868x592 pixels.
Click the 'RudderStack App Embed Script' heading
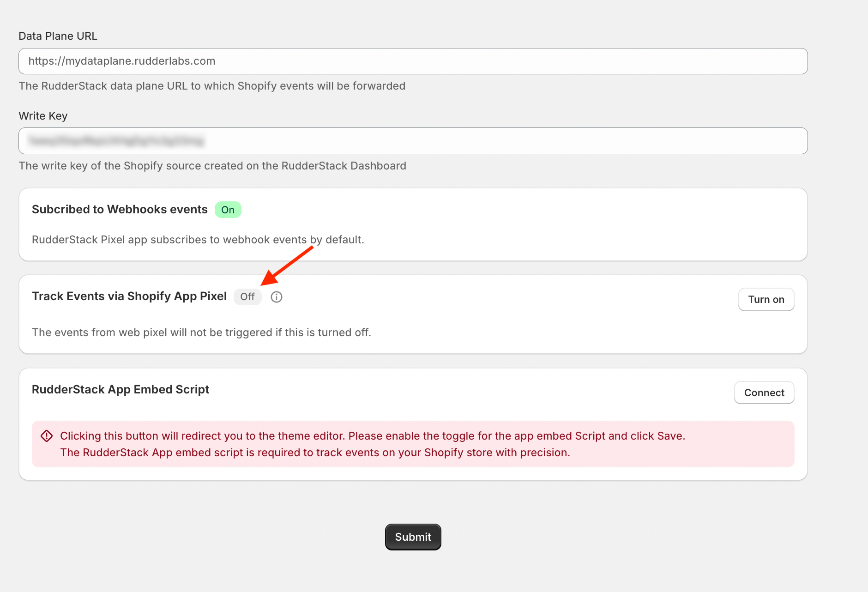121,390
